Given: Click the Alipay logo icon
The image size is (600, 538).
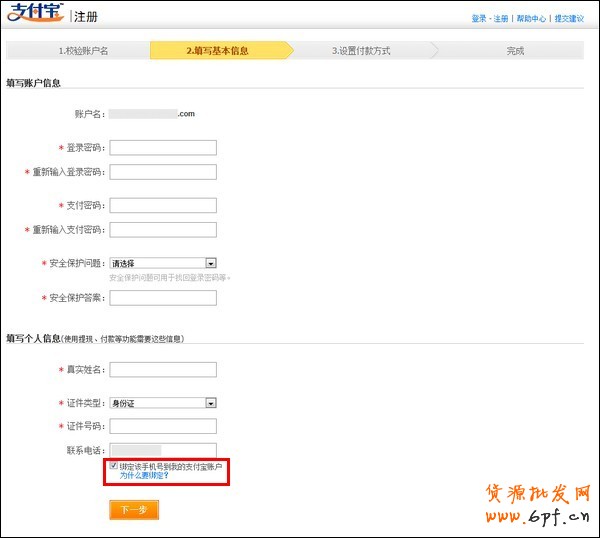Looking at the screenshot, I should click(37, 17).
